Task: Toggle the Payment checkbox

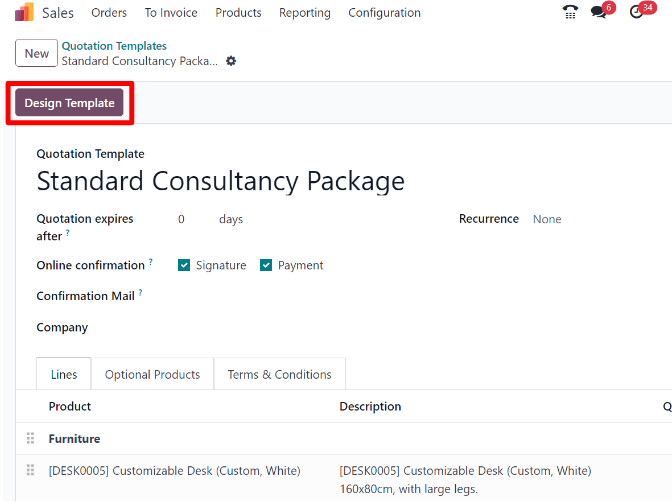Action: pos(266,265)
